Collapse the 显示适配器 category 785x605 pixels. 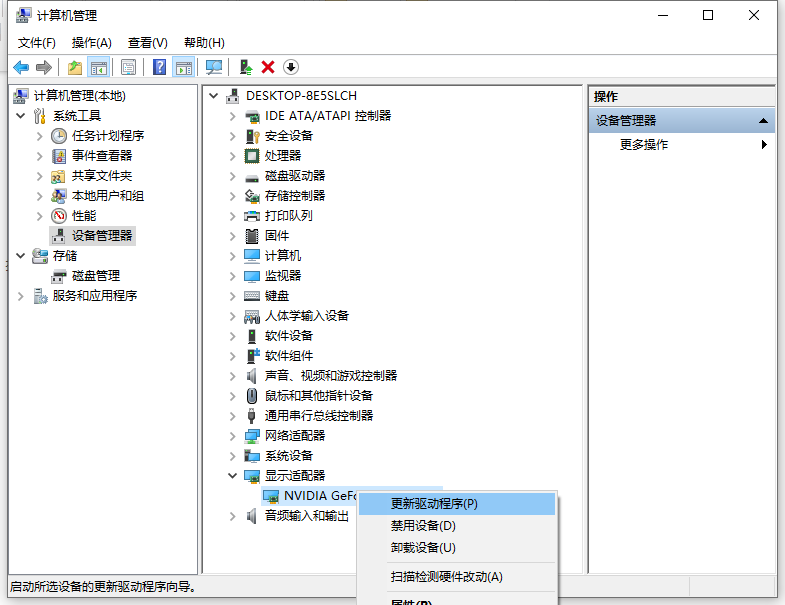[x=233, y=476]
